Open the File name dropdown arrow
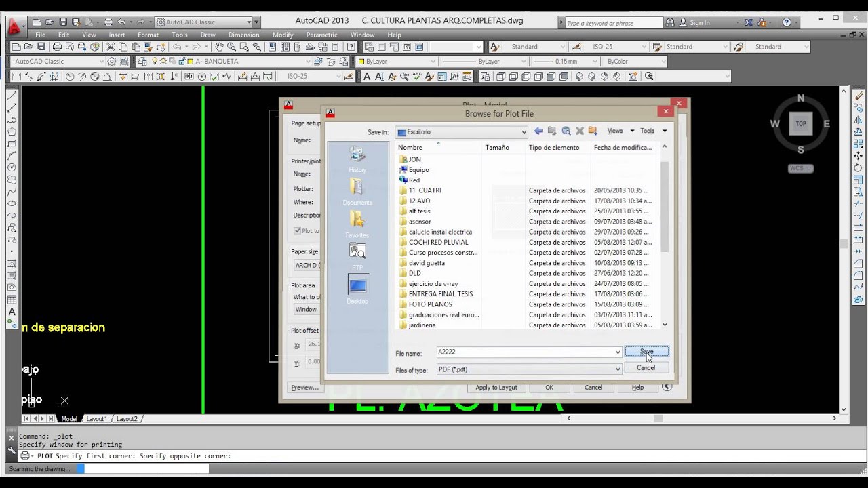The height and width of the screenshot is (488, 868). pyautogui.click(x=617, y=352)
